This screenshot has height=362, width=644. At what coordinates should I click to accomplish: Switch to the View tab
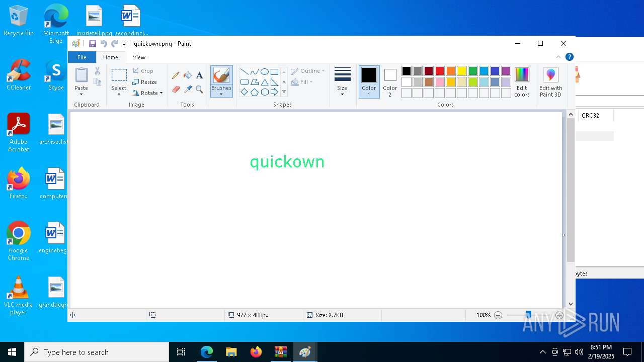(139, 57)
